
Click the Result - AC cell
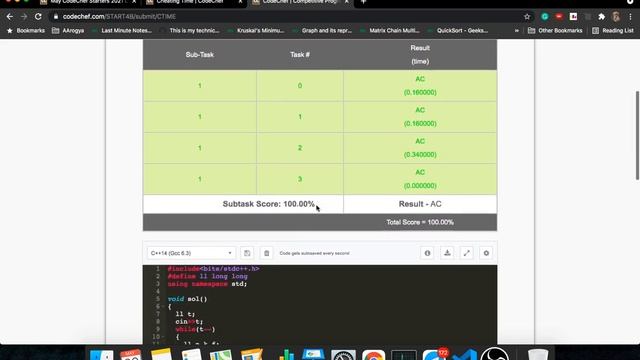(x=420, y=204)
